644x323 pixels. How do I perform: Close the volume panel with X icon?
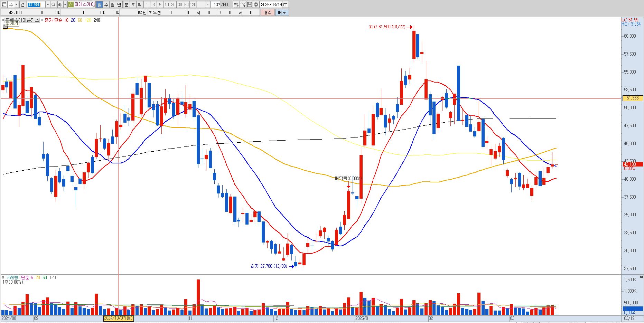coord(642,277)
